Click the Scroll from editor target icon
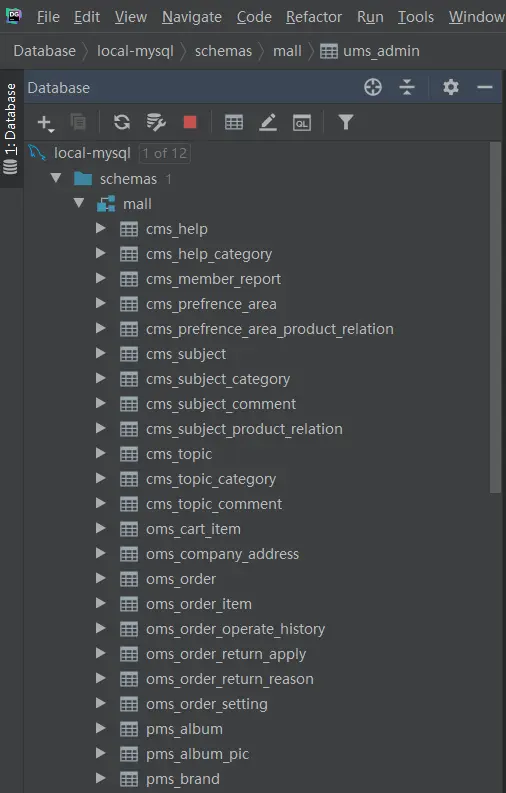This screenshot has height=793, width=506. click(x=373, y=87)
